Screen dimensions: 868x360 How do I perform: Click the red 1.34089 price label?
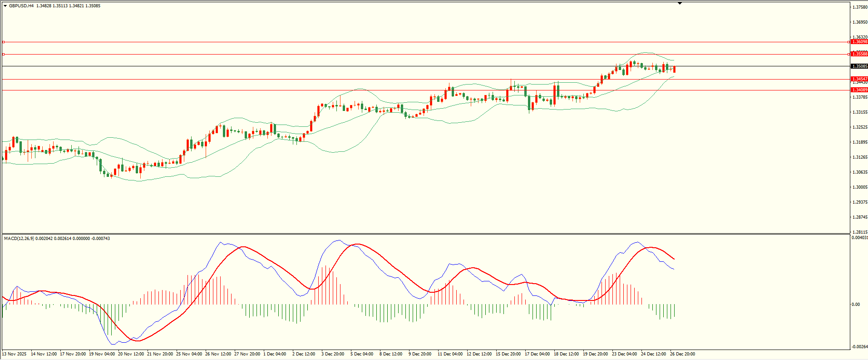point(859,90)
